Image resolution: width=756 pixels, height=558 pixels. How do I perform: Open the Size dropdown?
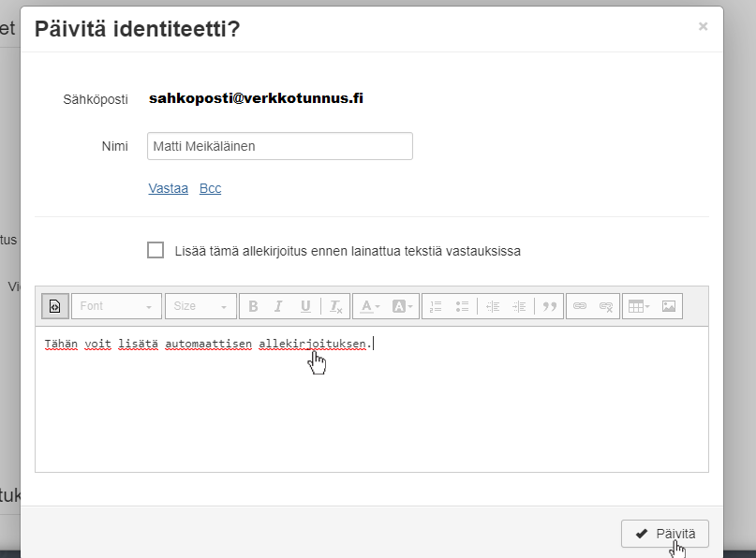click(200, 306)
